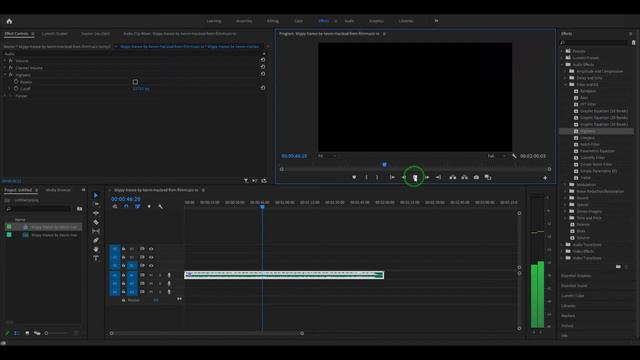640x360 pixels.
Task: Toggle the Bypass checkbox for Highpass
Action: click(135, 82)
